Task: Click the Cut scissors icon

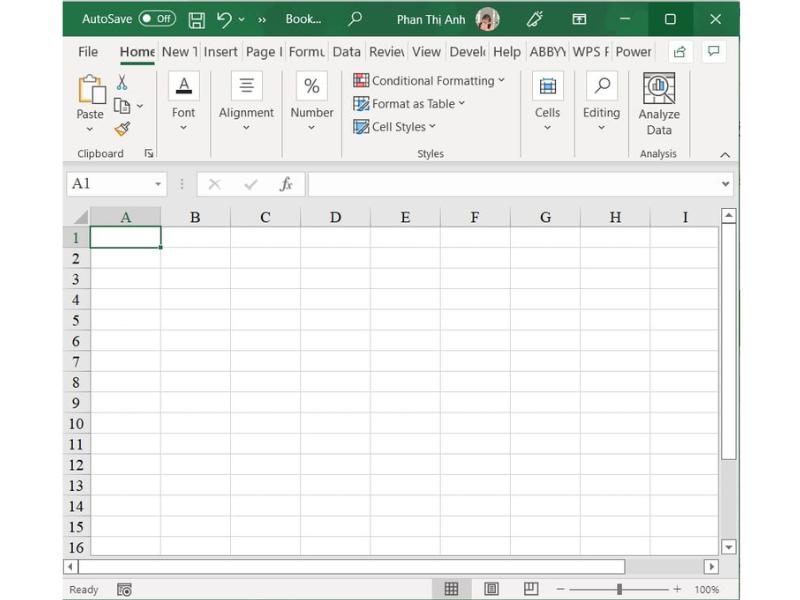Action: (x=122, y=82)
